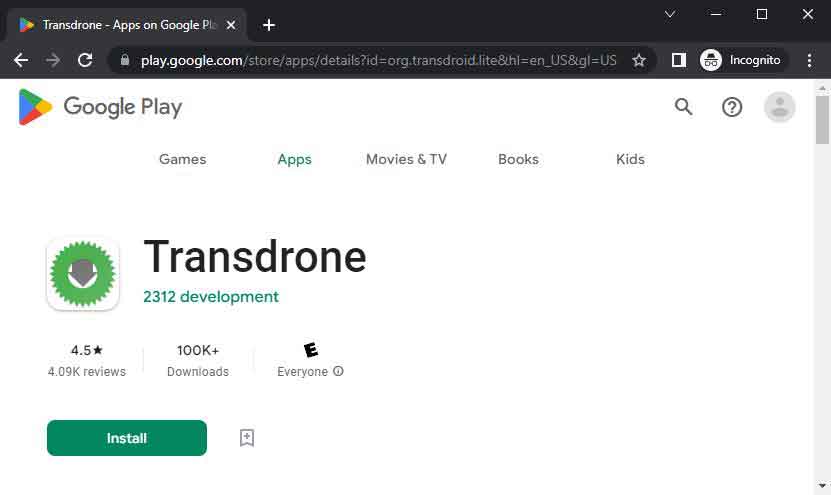Open Chrome side panel
Image resolution: width=831 pixels, height=495 pixels.
(679, 60)
